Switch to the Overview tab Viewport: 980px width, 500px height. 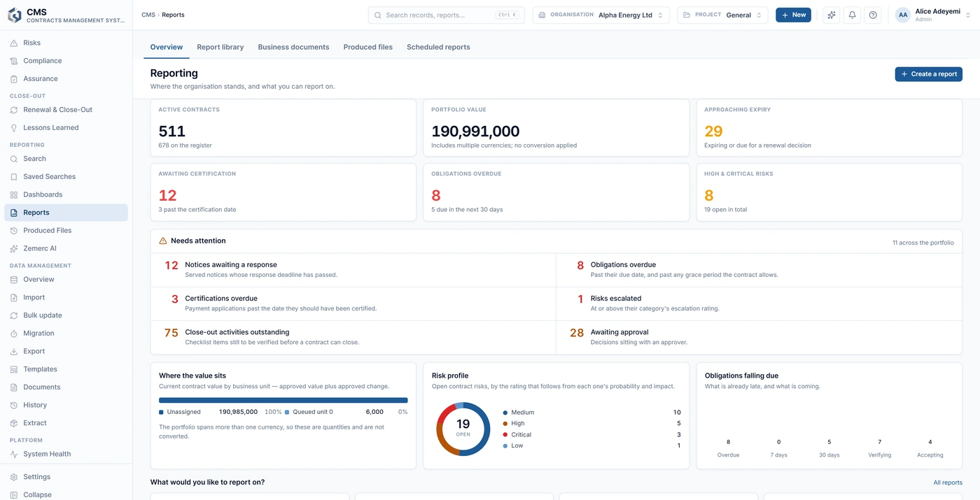tap(167, 47)
